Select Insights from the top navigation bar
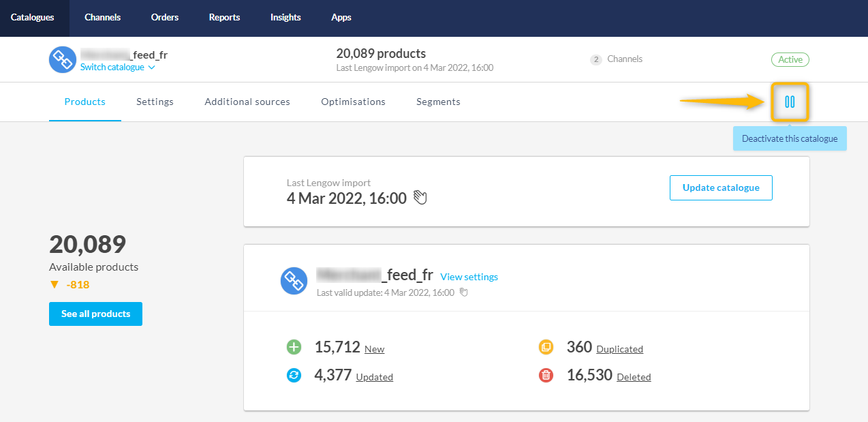 click(285, 18)
